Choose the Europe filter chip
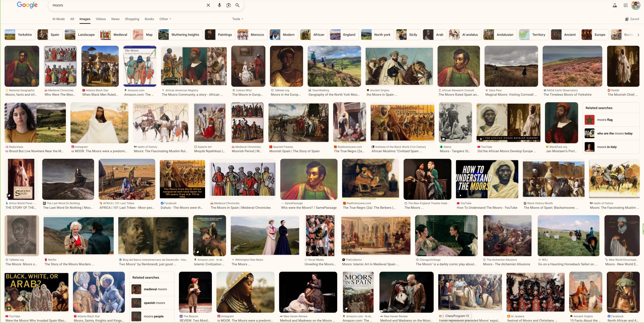 595,35
